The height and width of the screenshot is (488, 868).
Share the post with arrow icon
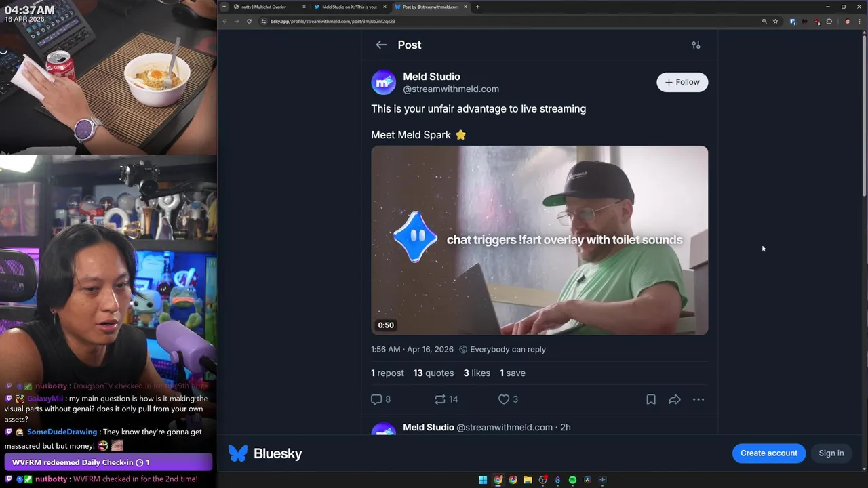pyautogui.click(x=675, y=399)
